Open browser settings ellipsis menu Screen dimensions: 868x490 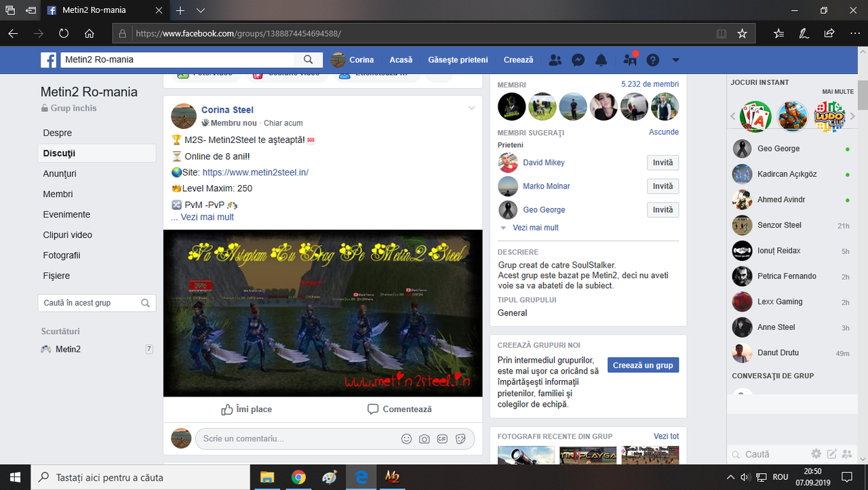tap(854, 33)
